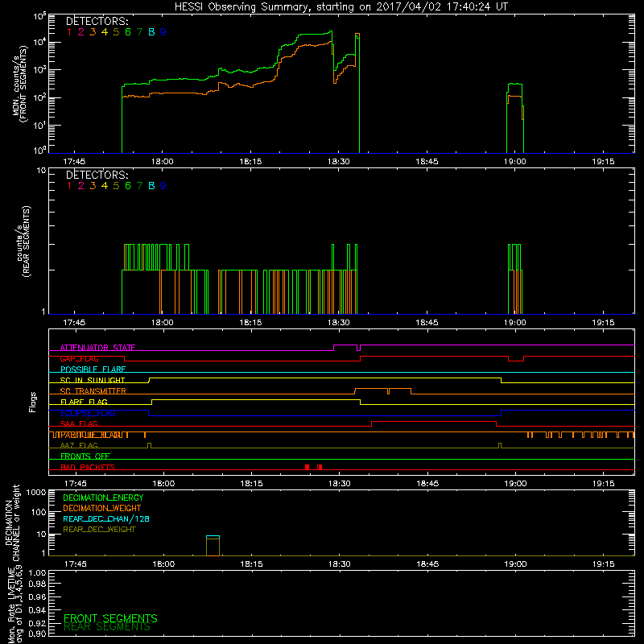Click the POSSIBLE_FLARE flag label

(93, 369)
